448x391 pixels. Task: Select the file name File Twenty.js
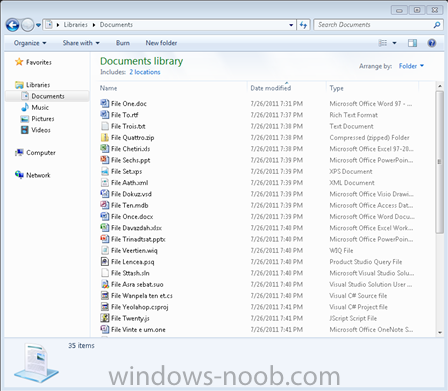point(130,318)
